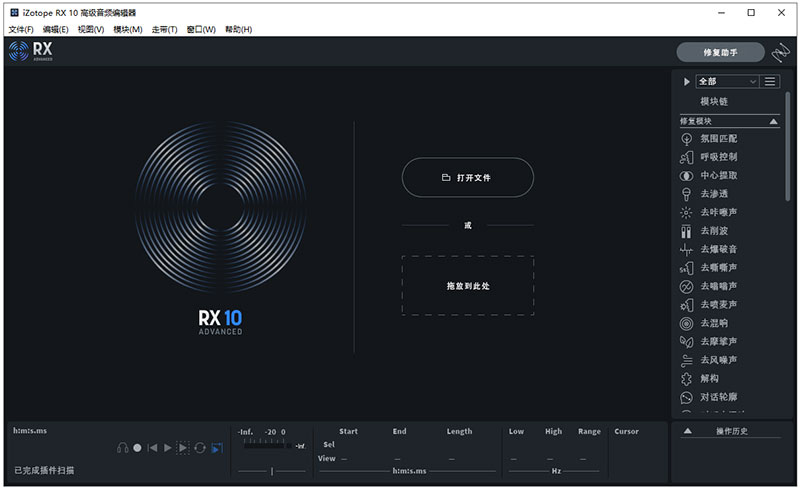The height and width of the screenshot is (490, 800).
Task: Click the module list vertical scrollbar
Action: pos(787,146)
